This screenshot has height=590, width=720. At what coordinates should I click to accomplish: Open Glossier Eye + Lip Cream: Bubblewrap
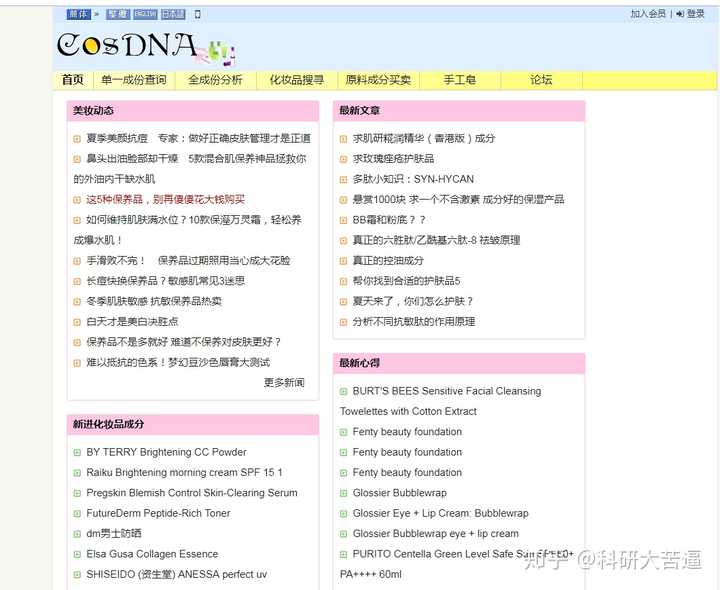(x=440, y=513)
